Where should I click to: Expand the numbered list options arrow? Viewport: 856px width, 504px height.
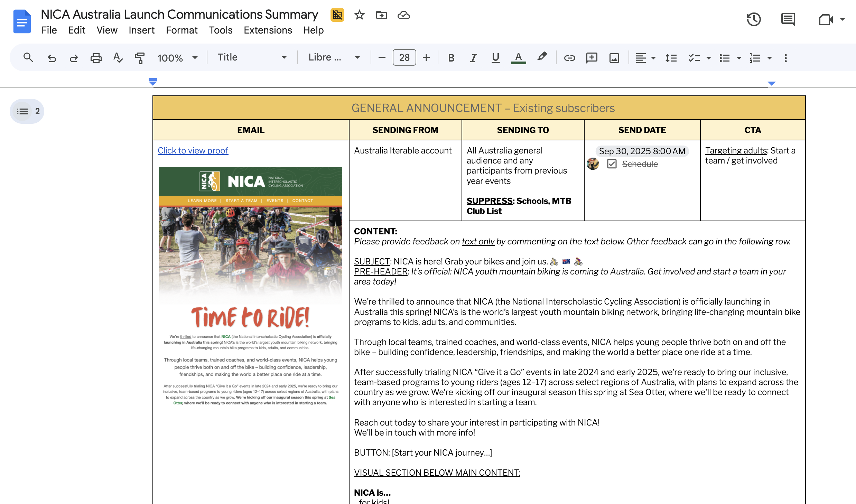(x=770, y=57)
